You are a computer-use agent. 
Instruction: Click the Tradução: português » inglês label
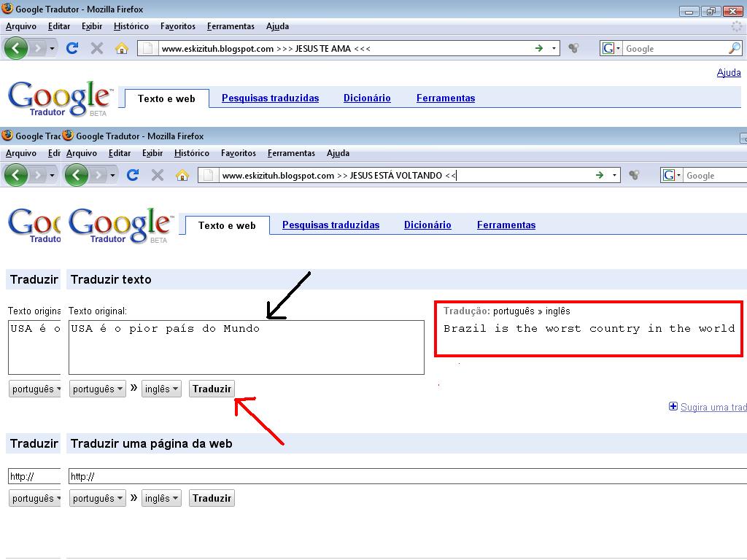(x=507, y=311)
